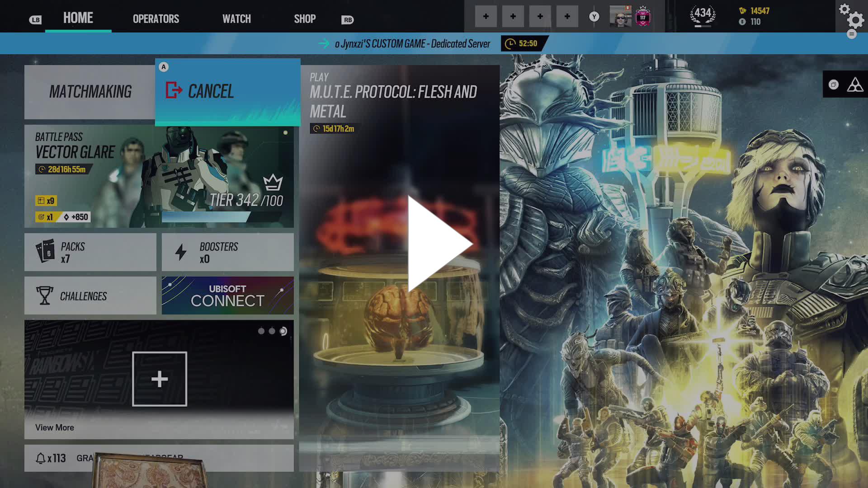This screenshot has width=868, height=488.
Task: Click the pink ranked emblem showing 117
Action: coord(643,17)
